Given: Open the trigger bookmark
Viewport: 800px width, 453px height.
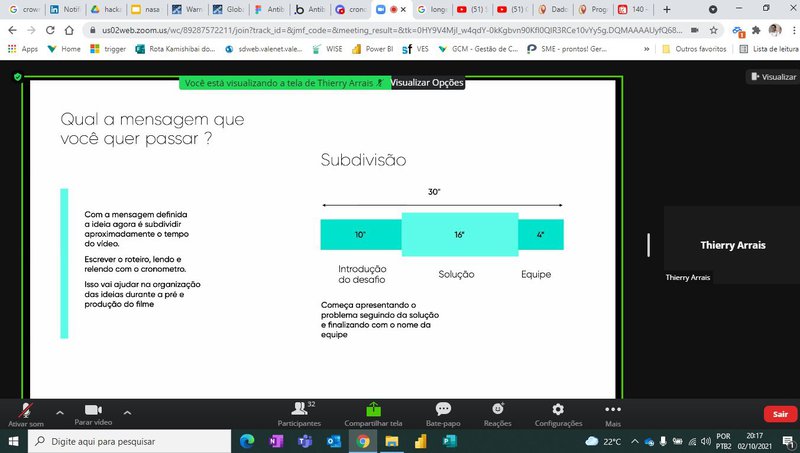Looking at the screenshot, I should tap(108, 49).
